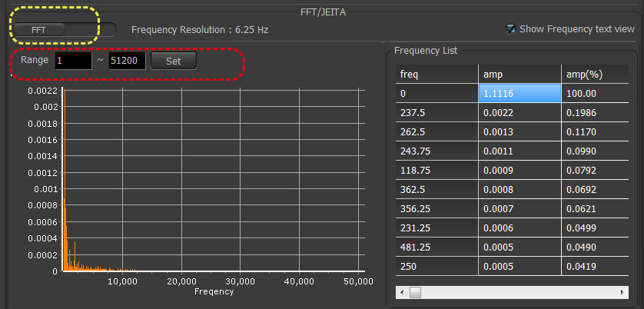The image size is (644, 309).
Task: Select the 0.0990 amp(%) cell
Action: pos(594,150)
